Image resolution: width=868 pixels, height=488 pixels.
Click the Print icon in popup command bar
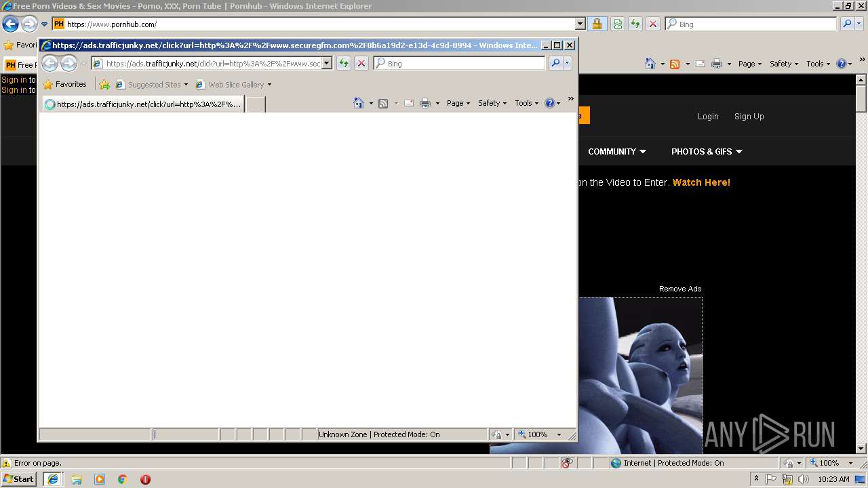click(425, 103)
